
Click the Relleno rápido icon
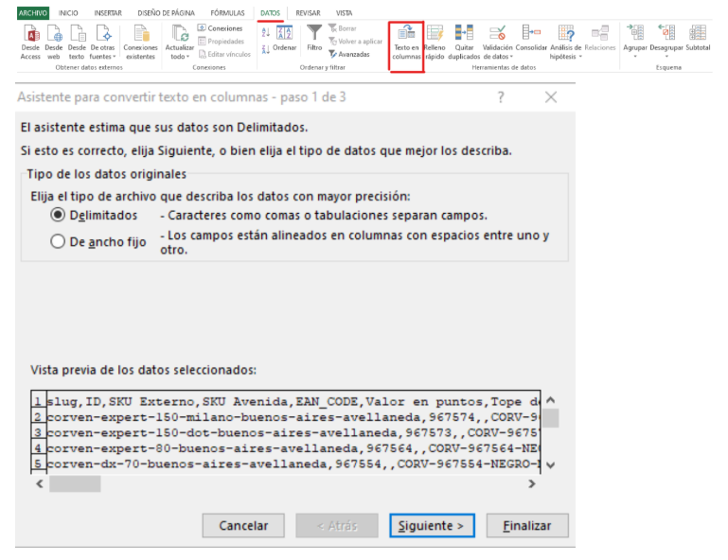[435, 34]
